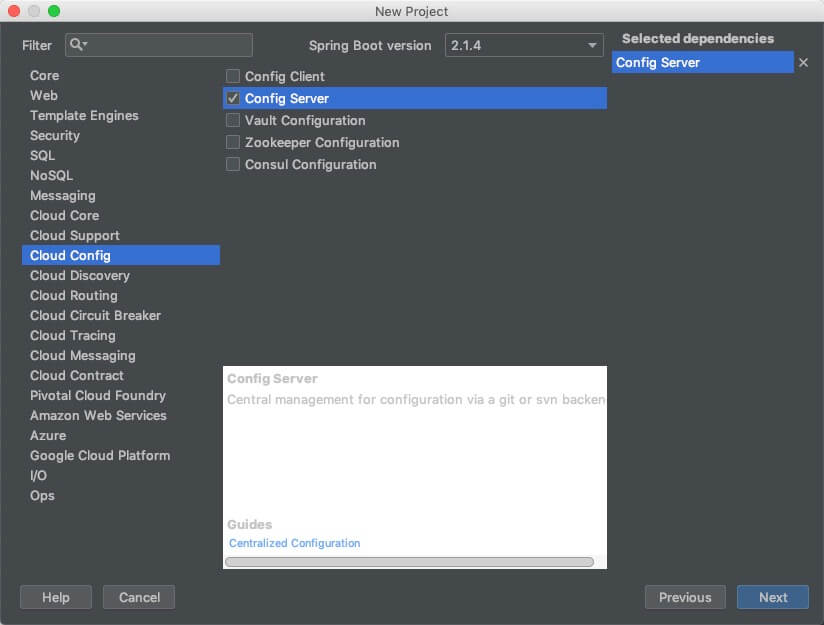824x625 pixels.
Task: Open the Spring Boot version dropdown
Action: pyautogui.click(x=524, y=45)
